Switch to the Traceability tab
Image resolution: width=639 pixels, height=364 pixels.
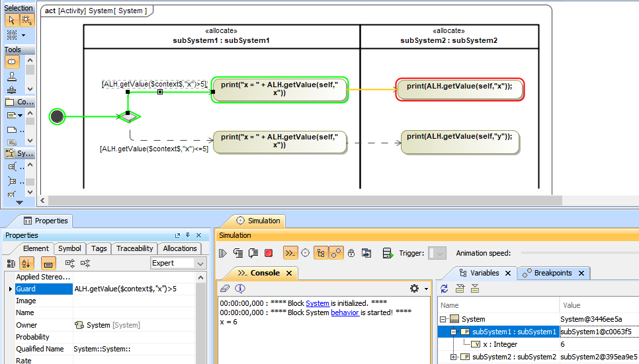tap(135, 248)
